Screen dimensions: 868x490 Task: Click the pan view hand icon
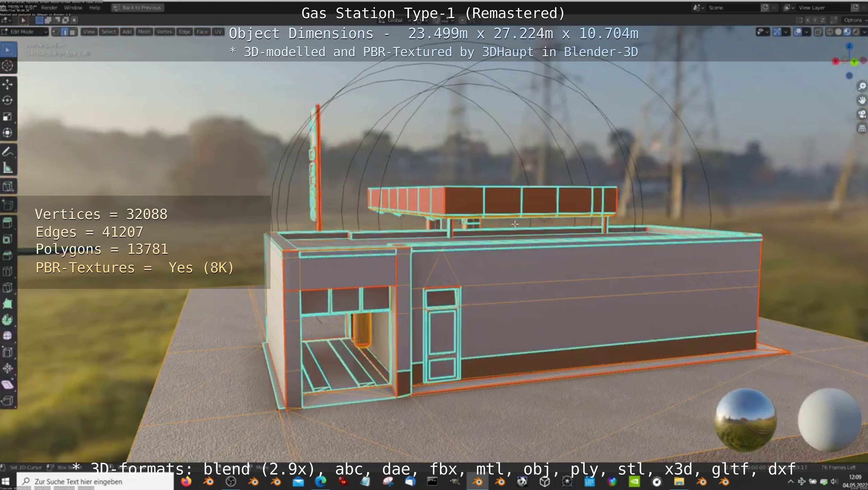click(x=862, y=100)
